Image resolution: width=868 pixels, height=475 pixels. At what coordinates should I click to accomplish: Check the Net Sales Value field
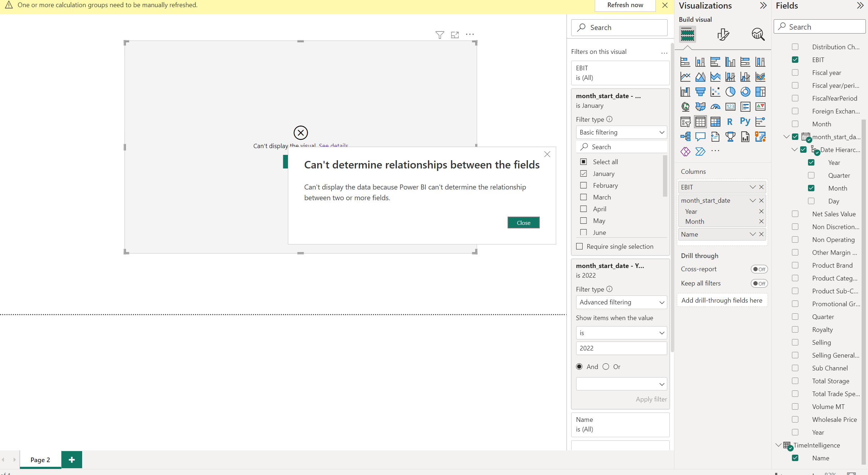(795, 214)
